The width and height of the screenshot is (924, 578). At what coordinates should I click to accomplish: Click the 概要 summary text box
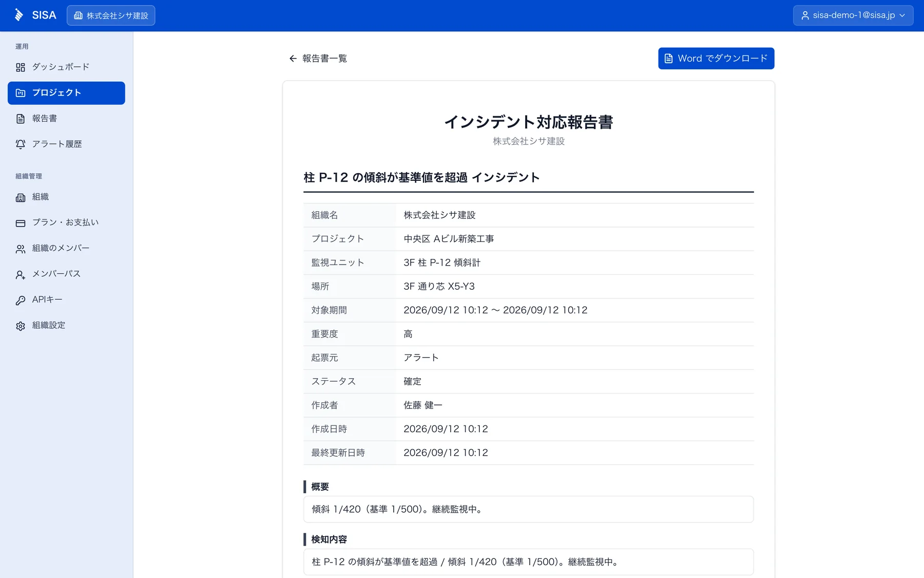[x=528, y=509]
